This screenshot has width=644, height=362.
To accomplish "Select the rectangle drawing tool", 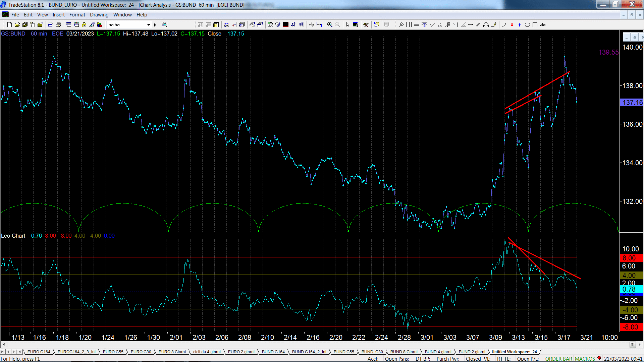I will coord(535,25).
